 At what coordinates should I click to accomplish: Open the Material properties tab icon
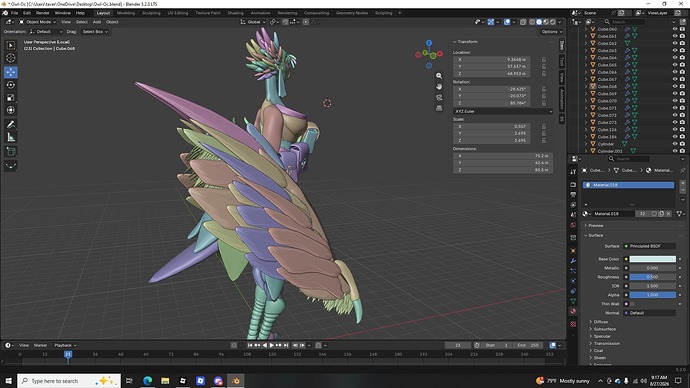pos(573,311)
